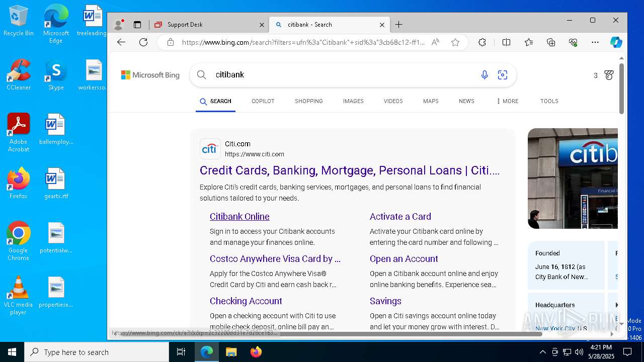Open Microsoft Rewards medal icon
Image resolution: width=644 pixels, height=362 pixels.
(x=609, y=75)
